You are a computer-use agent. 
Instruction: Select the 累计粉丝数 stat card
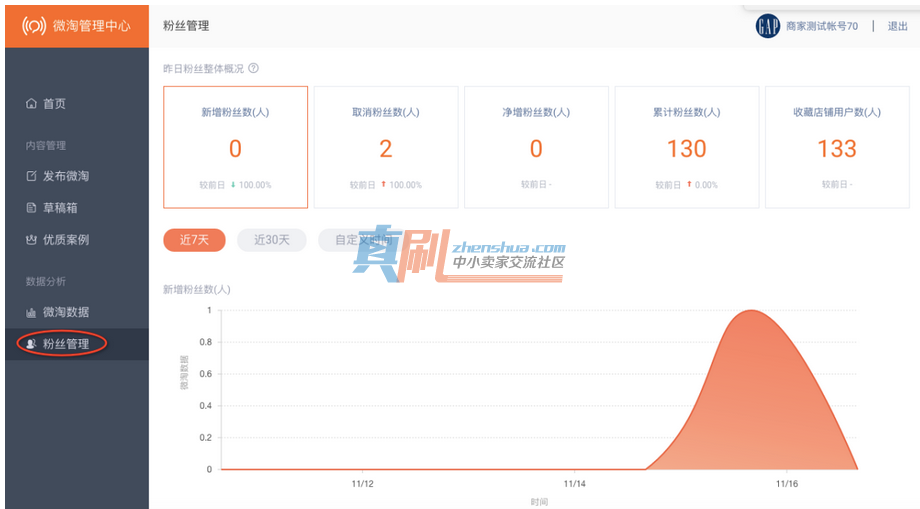[686, 147]
